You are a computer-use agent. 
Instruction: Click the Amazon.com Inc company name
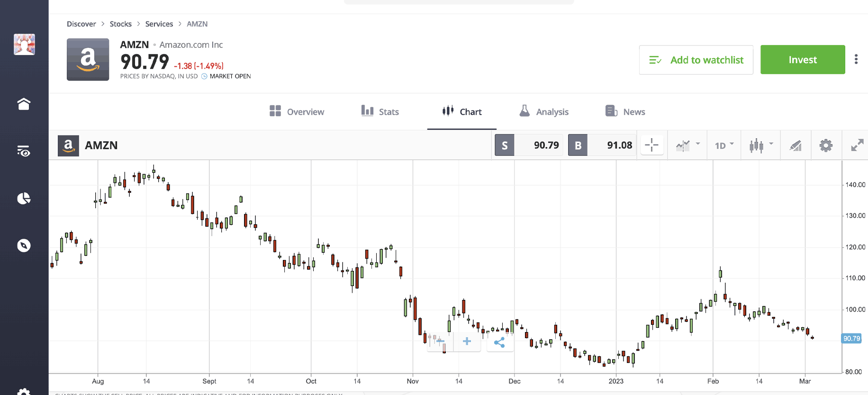coord(191,45)
